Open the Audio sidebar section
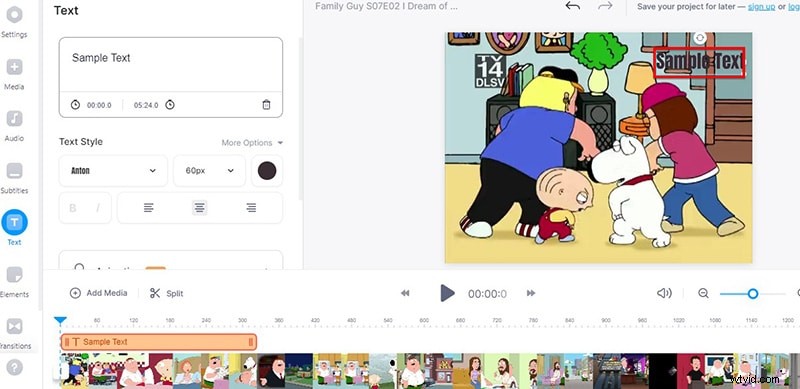The height and width of the screenshot is (389, 800). 14,126
